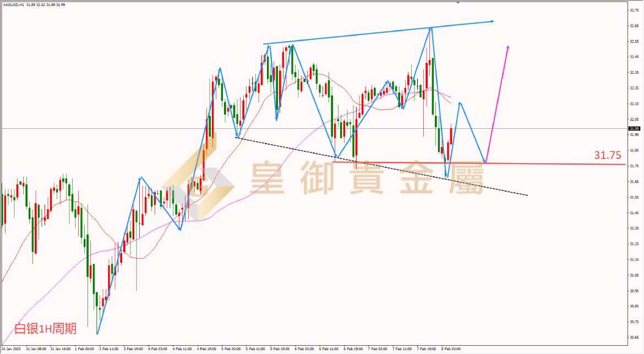Select the grey horizontal current price line
Image resolution: width=644 pixels, height=354 pixels.
(x=314, y=128)
